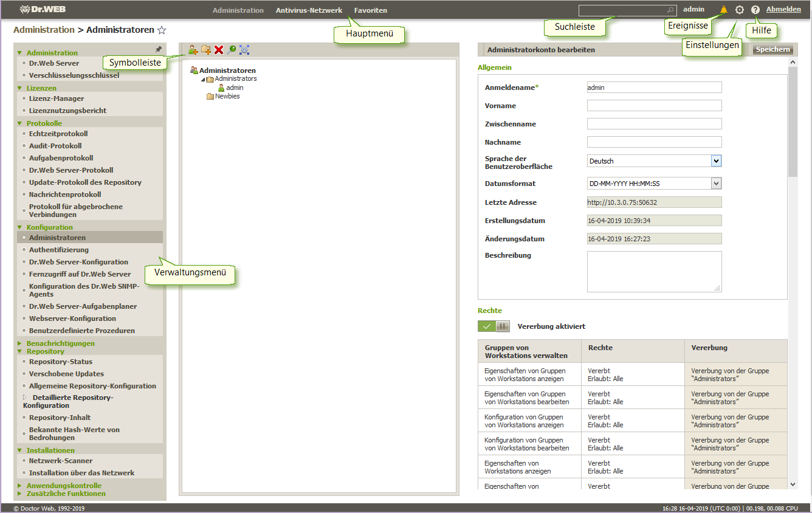Collapse the Administrators group tree node
The height and width of the screenshot is (513, 812).
click(203, 80)
